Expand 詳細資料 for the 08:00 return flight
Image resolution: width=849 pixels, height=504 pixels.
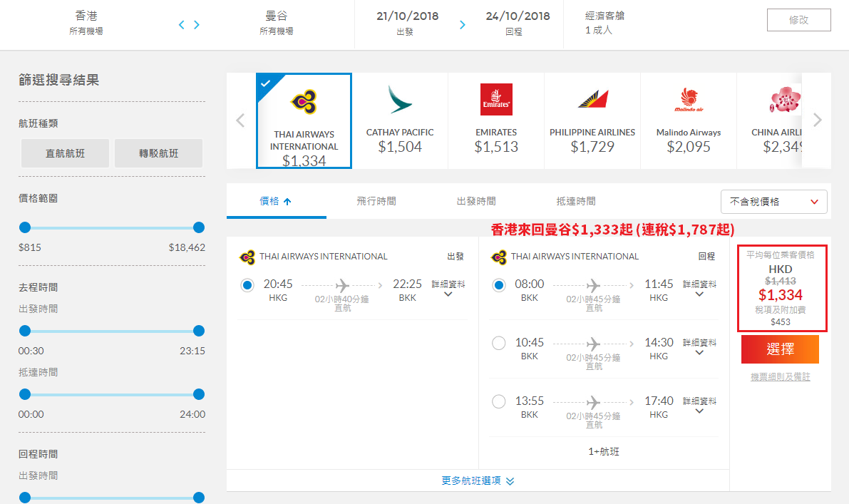(699, 289)
